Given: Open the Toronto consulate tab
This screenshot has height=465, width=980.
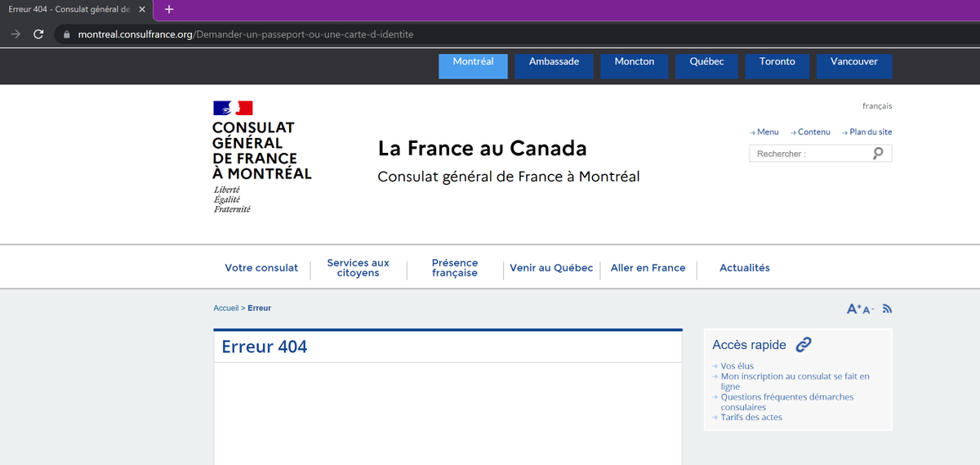Looking at the screenshot, I should tap(777, 66).
